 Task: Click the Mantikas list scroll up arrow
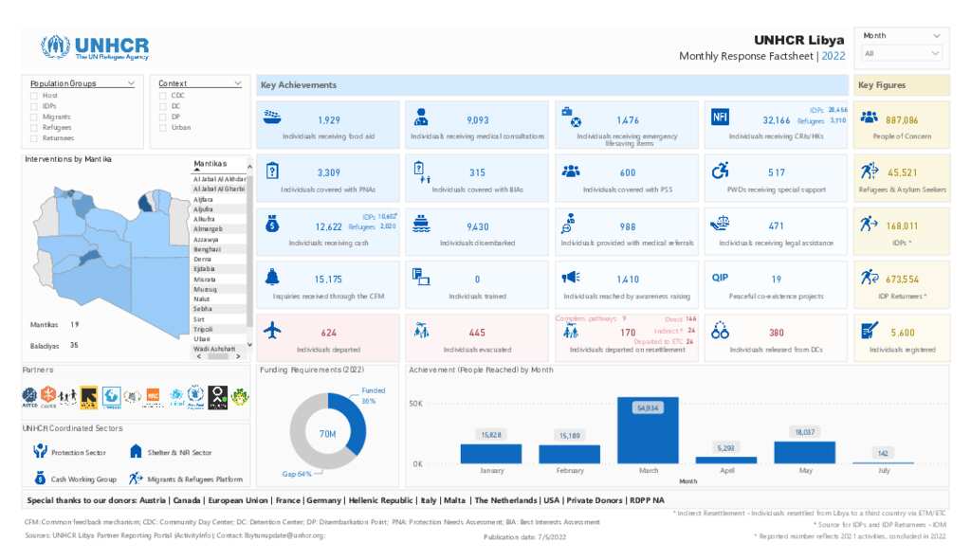pos(249,167)
